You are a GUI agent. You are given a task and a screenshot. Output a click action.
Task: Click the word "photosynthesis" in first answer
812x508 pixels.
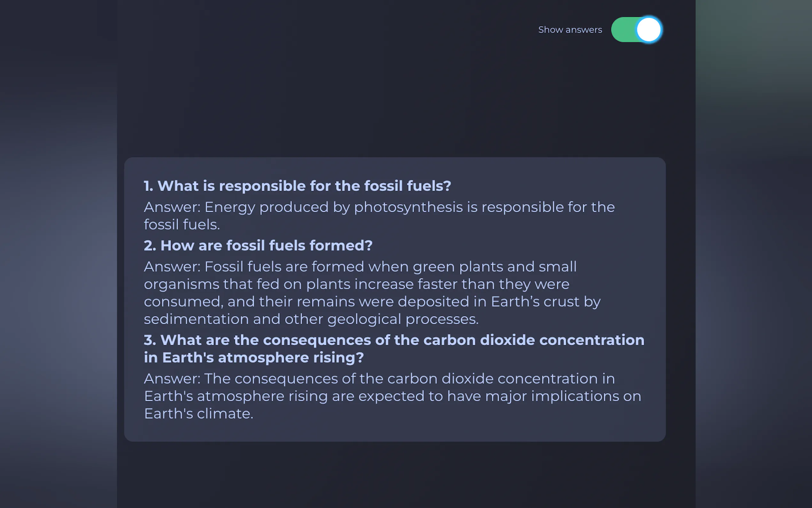(x=408, y=207)
